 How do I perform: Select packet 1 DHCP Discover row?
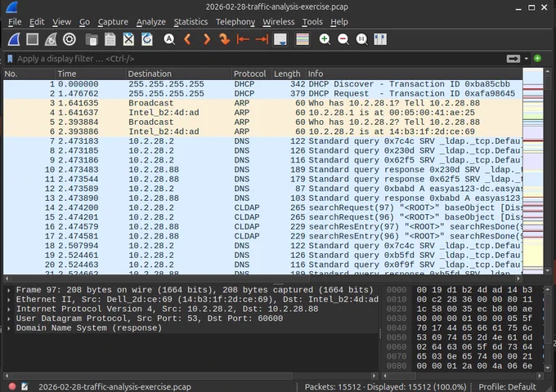coord(262,84)
